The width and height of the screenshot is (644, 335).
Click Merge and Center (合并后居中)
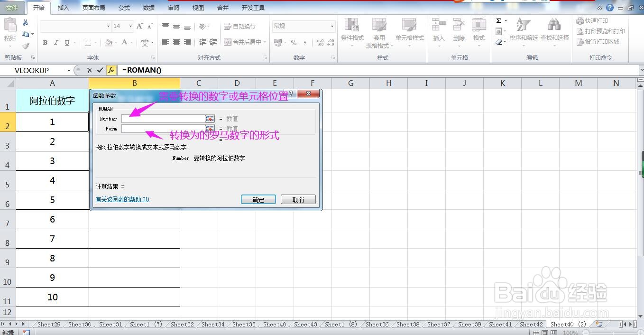(x=242, y=42)
